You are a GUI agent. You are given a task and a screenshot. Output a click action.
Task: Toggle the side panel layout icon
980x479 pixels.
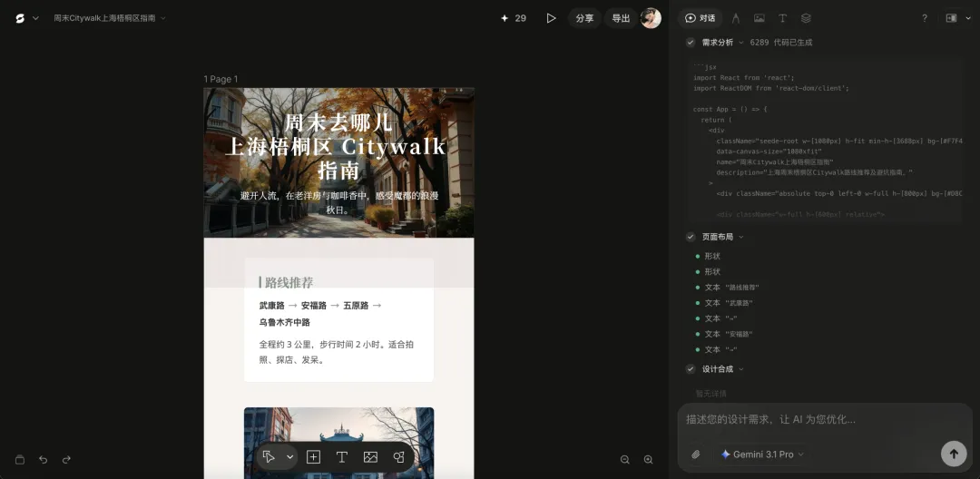coord(951,19)
